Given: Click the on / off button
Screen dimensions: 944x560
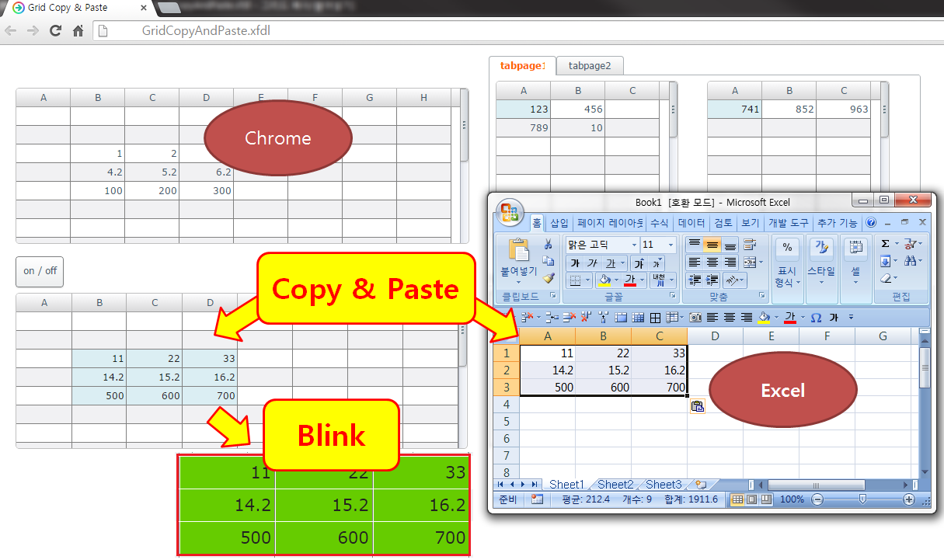Looking at the screenshot, I should (x=40, y=271).
